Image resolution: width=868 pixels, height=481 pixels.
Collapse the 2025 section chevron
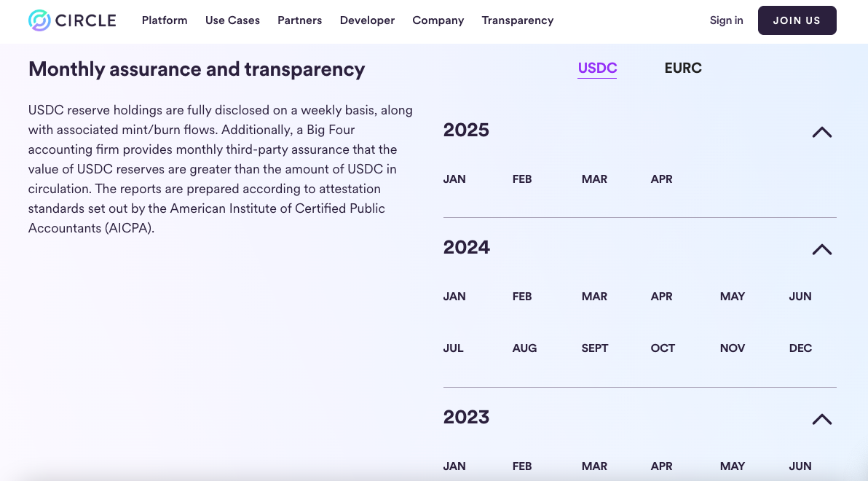[x=822, y=132]
